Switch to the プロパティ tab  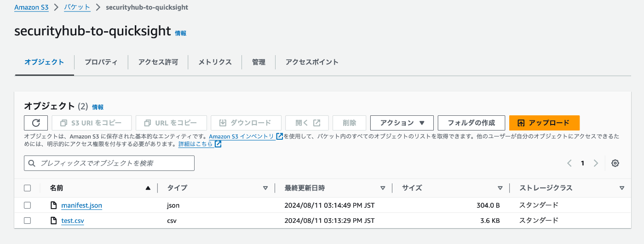(x=101, y=62)
